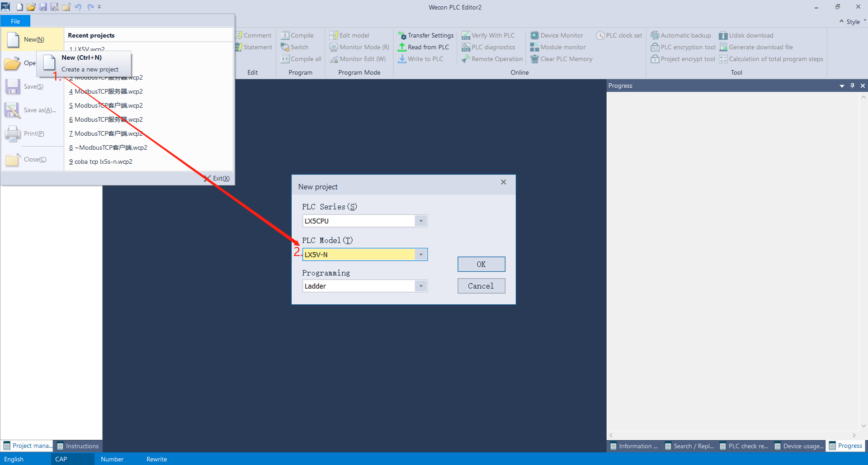Confirm new project with OK button
This screenshot has width=868, height=465.
point(481,264)
